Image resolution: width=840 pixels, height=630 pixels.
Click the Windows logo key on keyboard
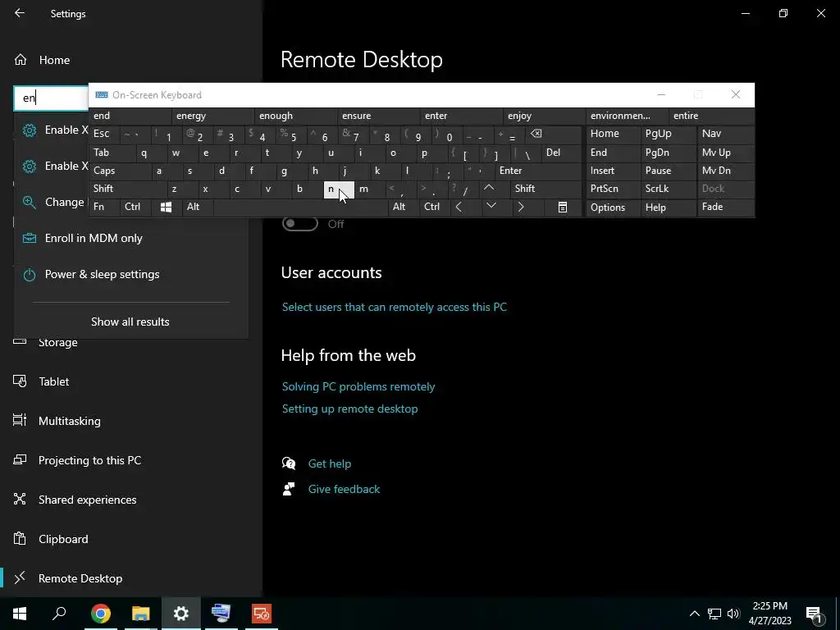(167, 207)
